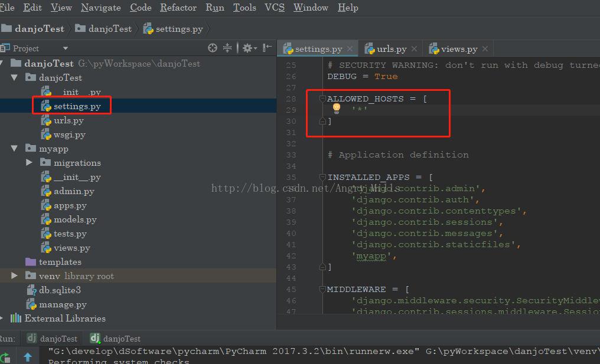Viewport: 600px width, 364px height.
Task: Click the ALLOWED_HOSTS closing bracket fold marker
Action: pyautogui.click(x=322, y=121)
